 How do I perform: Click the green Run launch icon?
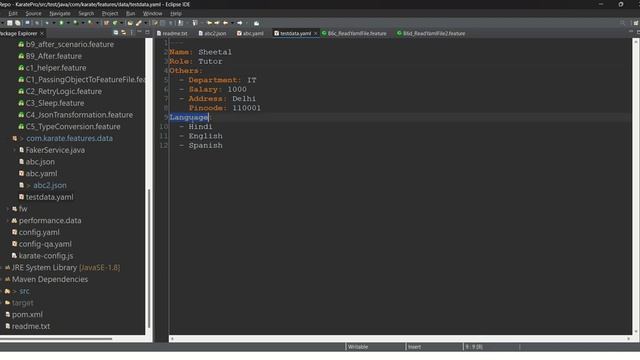(61, 23)
